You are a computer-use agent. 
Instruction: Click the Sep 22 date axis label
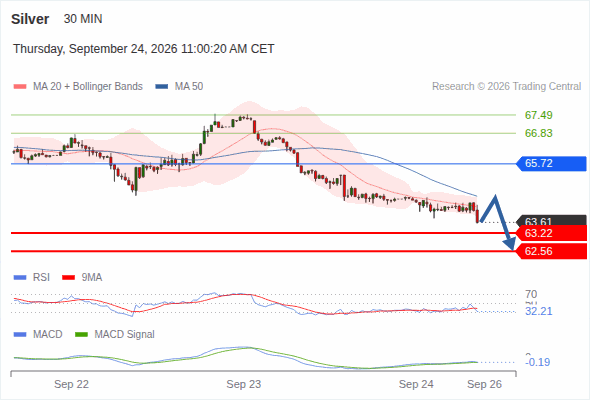coord(71,384)
